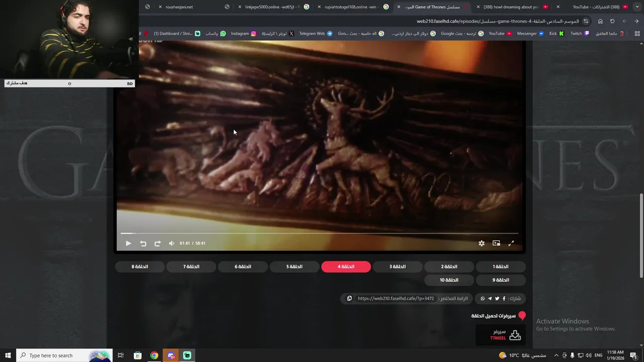Close the Game of Thrones tab
The height and width of the screenshot is (362, 644).
tap(399, 7)
